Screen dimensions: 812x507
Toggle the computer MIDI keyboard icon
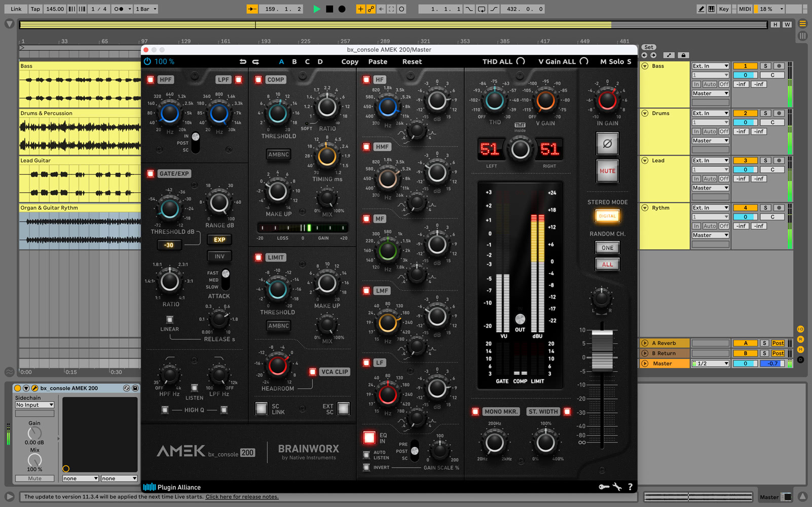point(711,9)
